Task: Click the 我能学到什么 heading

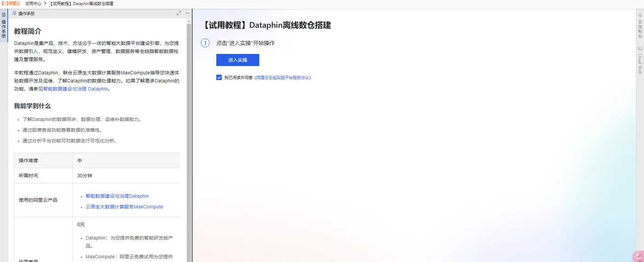Action: pyautogui.click(x=32, y=106)
